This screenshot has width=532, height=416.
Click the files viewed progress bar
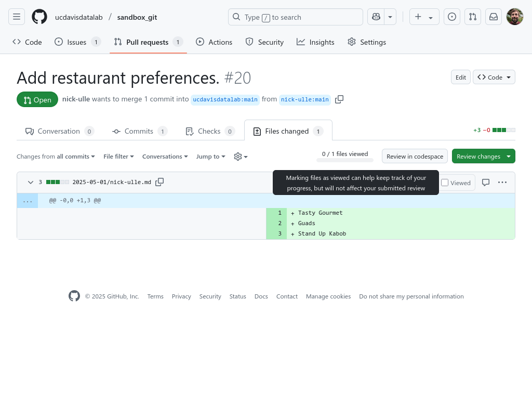[345, 160]
